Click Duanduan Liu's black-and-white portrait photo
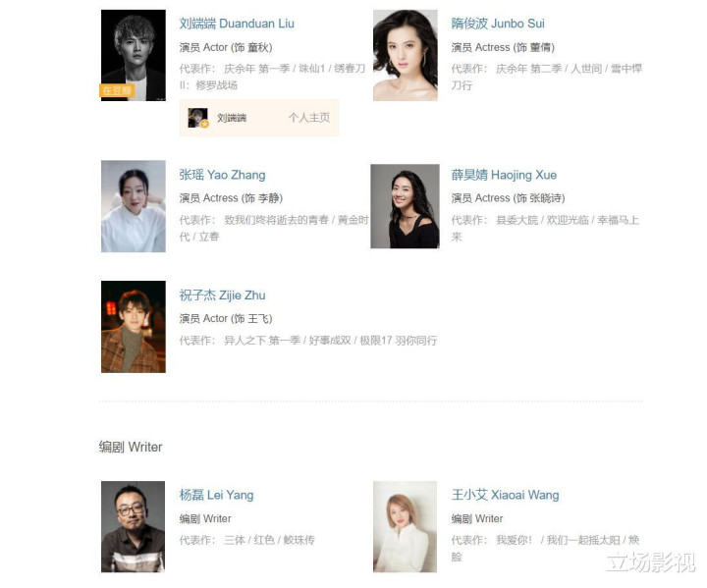The height and width of the screenshot is (588, 707). [133, 55]
